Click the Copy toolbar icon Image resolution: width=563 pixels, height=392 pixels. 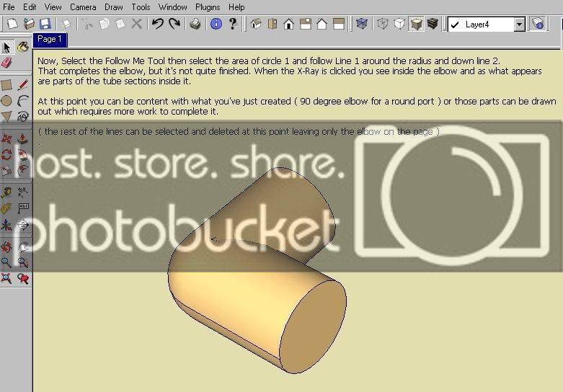104,24
